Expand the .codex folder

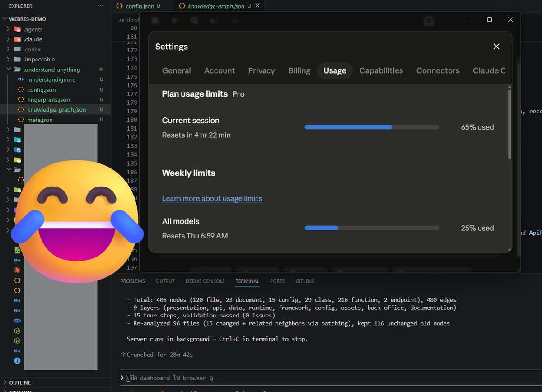[8, 49]
